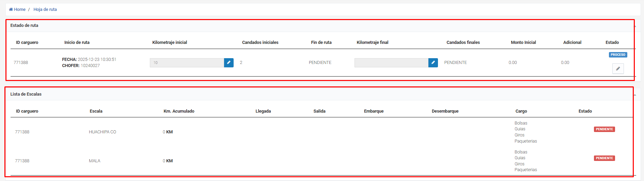This screenshot has width=644, height=181.
Task: Click the blue PROCESO status badge
Action: (x=618, y=55)
